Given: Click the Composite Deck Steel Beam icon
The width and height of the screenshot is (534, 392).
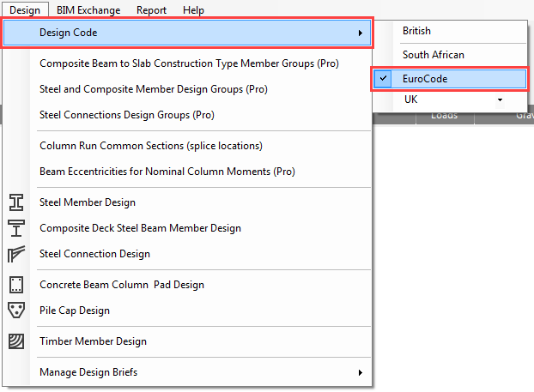Looking at the screenshot, I should [16, 228].
